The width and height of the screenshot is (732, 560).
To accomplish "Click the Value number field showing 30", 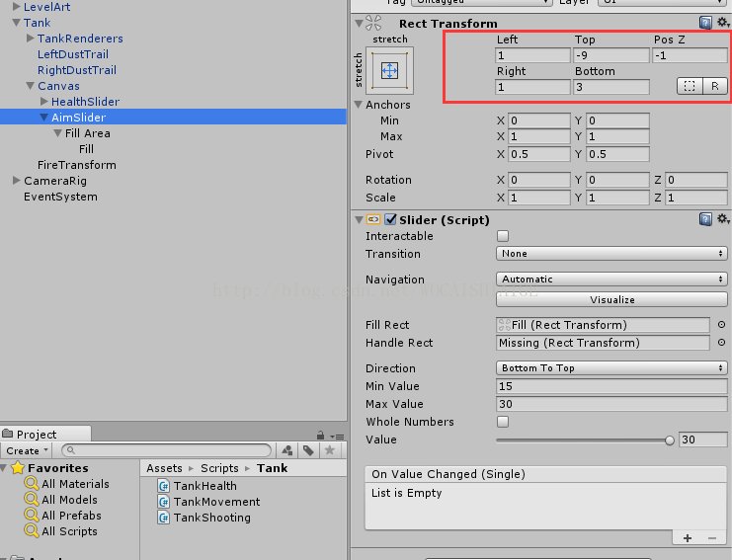I will pos(702,440).
